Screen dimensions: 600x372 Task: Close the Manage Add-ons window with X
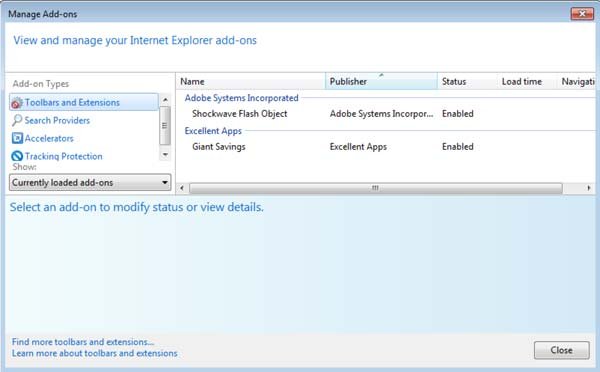pos(582,14)
